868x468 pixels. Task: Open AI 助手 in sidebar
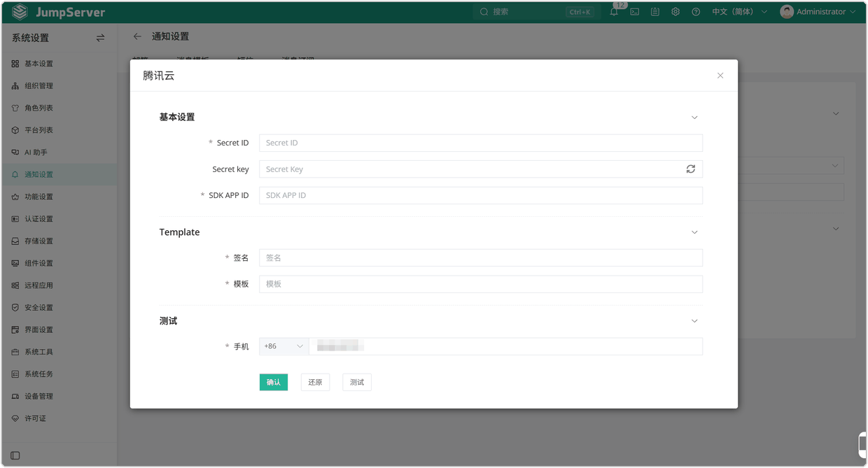point(59,153)
